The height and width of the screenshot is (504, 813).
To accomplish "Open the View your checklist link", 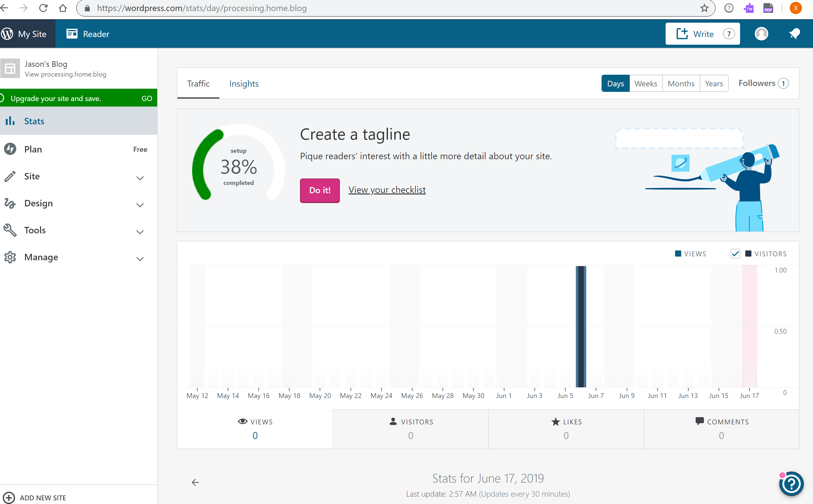I will click(387, 190).
